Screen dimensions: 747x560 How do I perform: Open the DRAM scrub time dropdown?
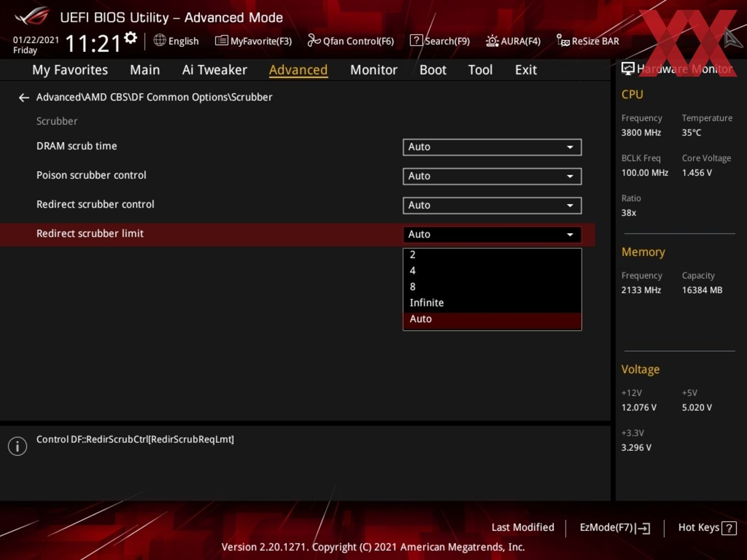[492, 147]
